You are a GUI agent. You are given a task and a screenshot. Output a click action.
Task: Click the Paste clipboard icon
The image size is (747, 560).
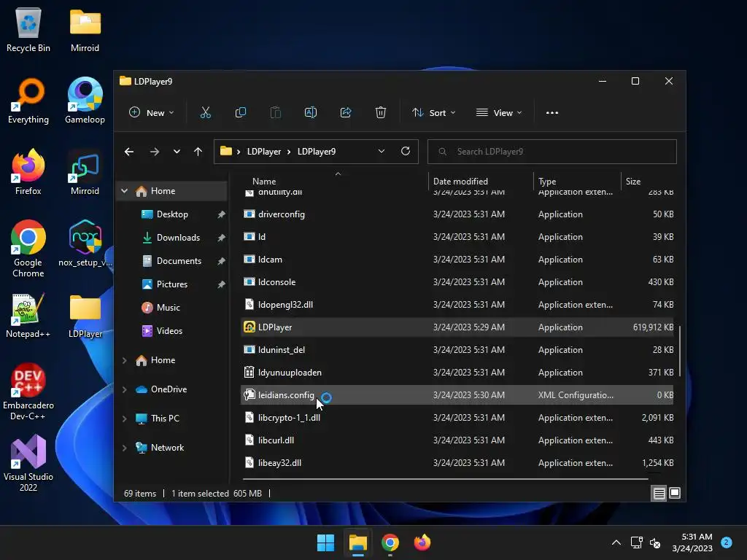tap(275, 113)
